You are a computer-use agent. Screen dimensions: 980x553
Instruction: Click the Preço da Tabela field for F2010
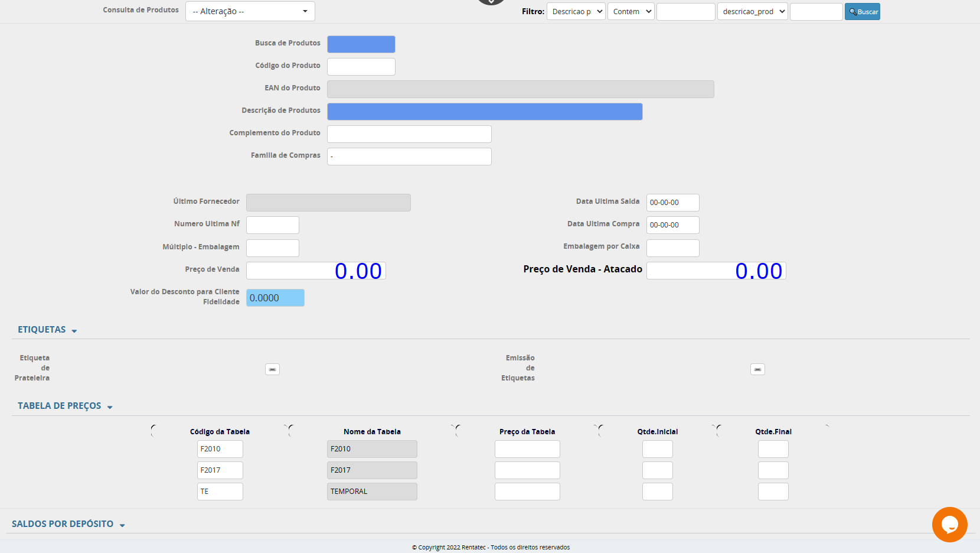527,449
